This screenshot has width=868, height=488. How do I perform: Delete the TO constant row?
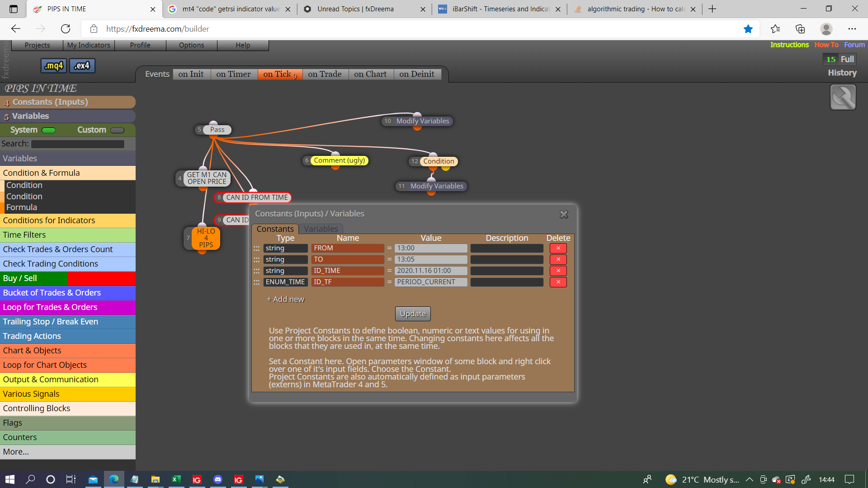pos(558,259)
